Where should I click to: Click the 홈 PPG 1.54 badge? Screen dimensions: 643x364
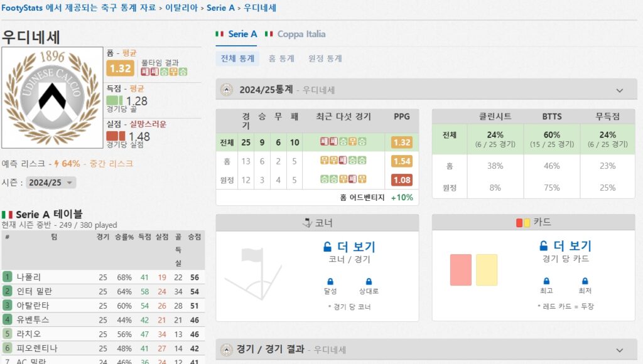(x=401, y=161)
